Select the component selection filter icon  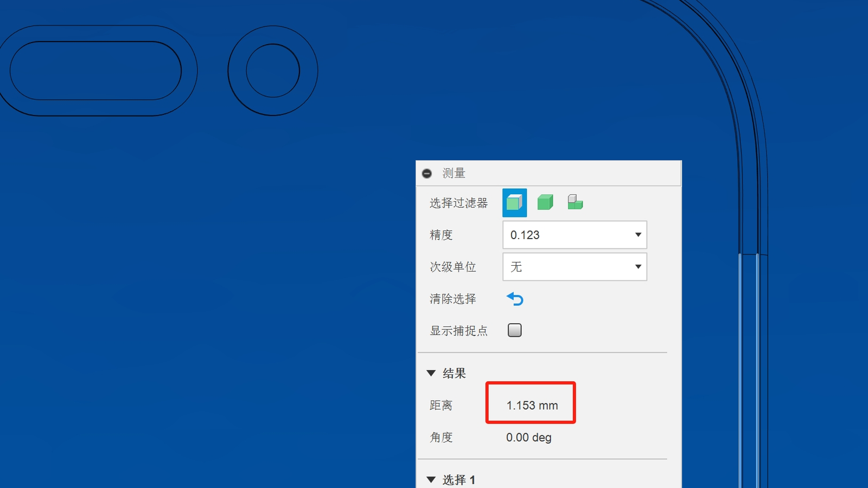point(575,202)
